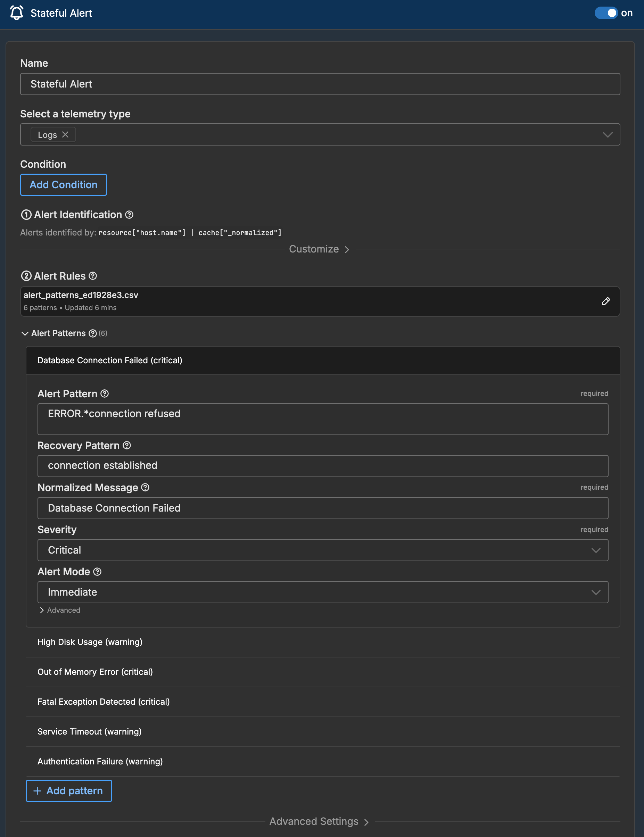Click the bell icon in the header
Screen dimensions: 644x837
16,13
